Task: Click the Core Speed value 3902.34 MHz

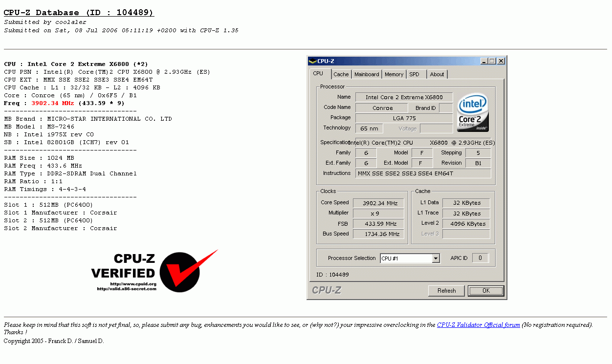Action: click(378, 203)
